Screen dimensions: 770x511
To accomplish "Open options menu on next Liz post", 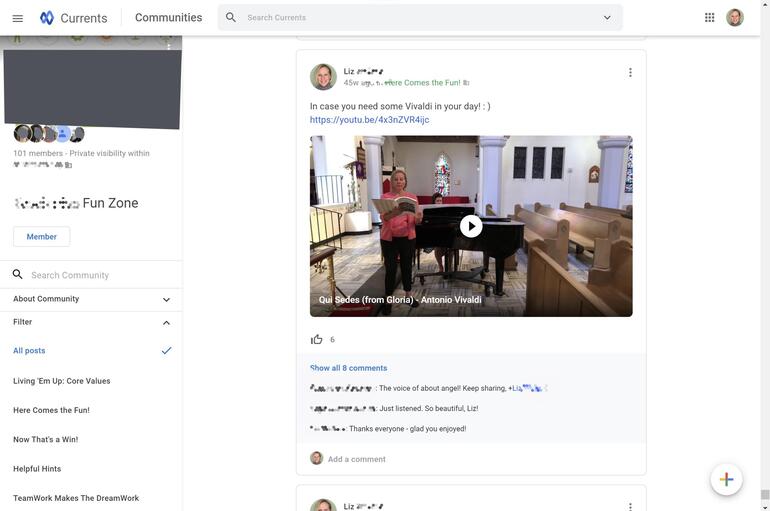I will click(630, 506).
